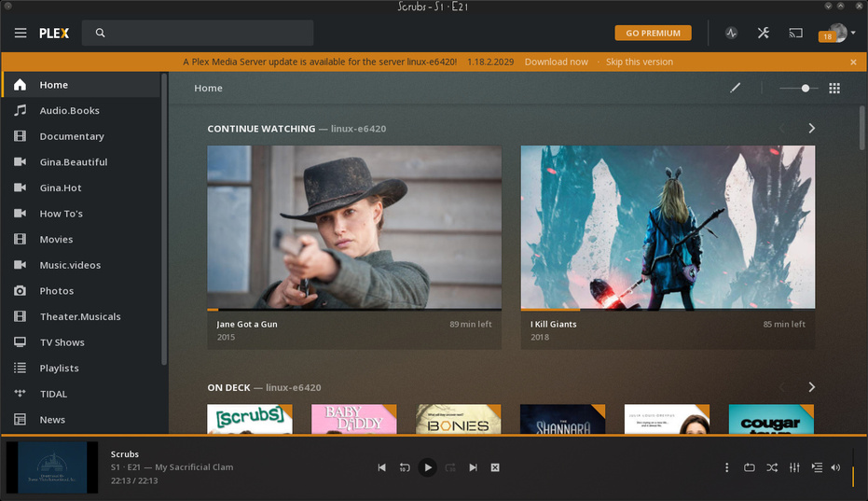Click the Jane Got a Gun title
868x501 pixels.
tap(247, 325)
